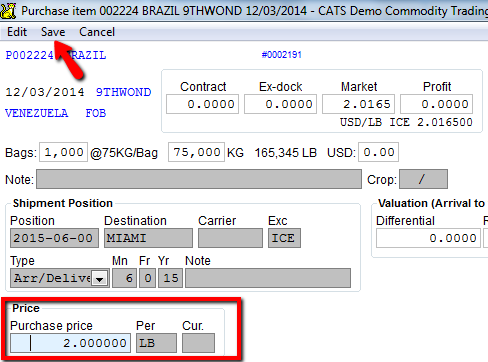Click the @75KG/Bag label text
The image size is (488, 362).
124,153
